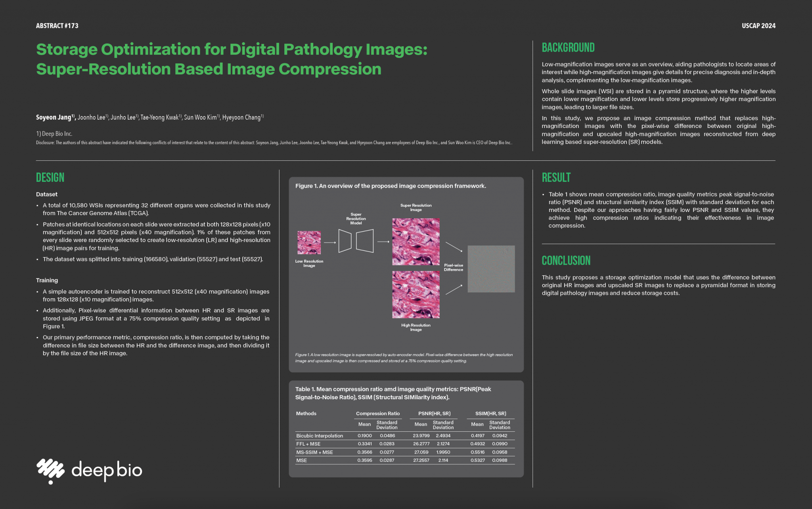
Task: Open the CONCLUSION section
Action: 566,260
